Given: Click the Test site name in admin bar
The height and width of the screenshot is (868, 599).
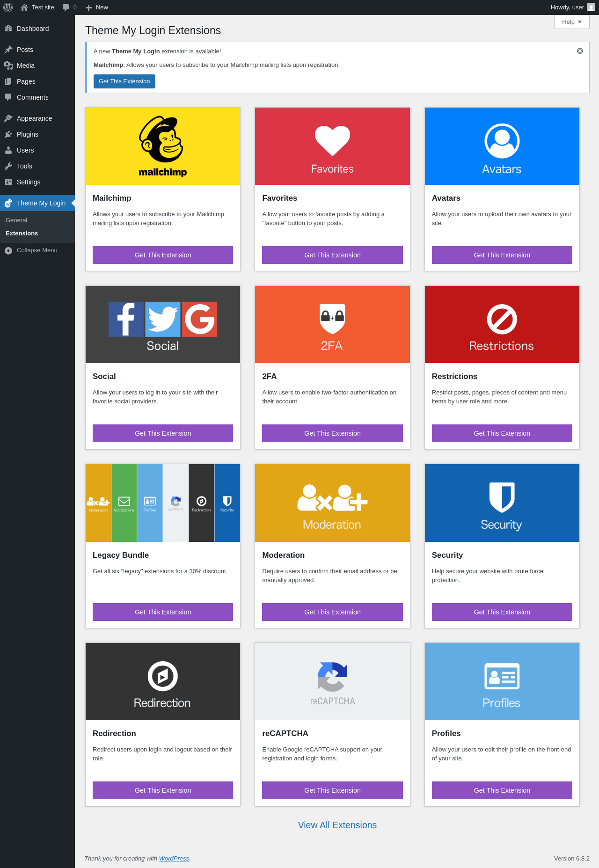Looking at the screenshot, I should [x=43, y=7].
